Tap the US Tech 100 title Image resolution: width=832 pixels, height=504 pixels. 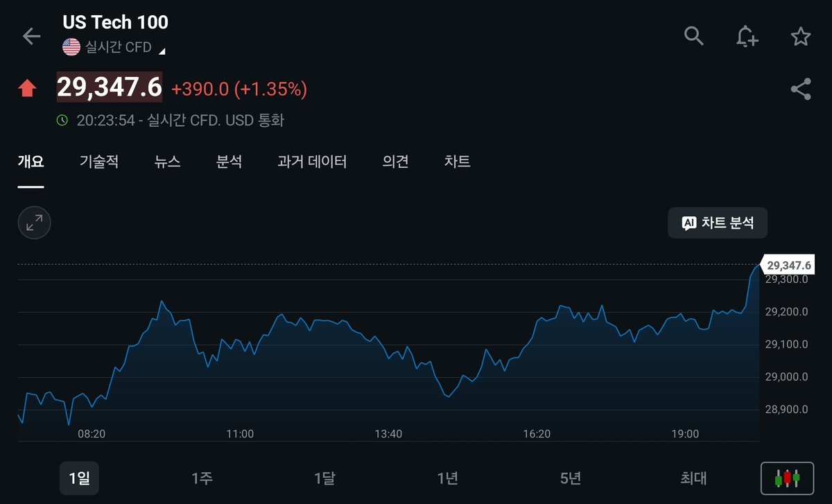coord(116,22)
